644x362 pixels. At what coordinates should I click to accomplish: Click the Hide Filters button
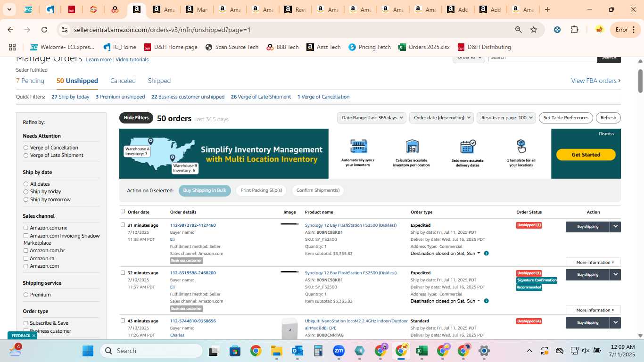tap(136, 118)
